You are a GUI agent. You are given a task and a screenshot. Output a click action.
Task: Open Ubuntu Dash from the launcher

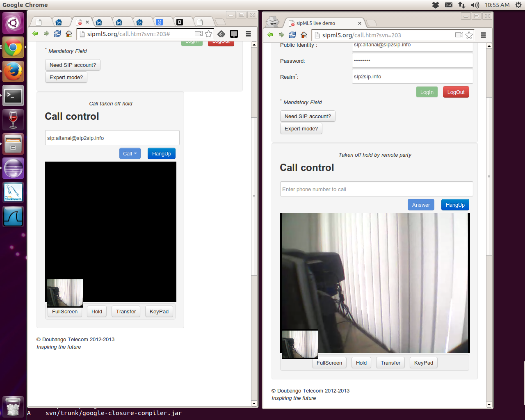13,23
